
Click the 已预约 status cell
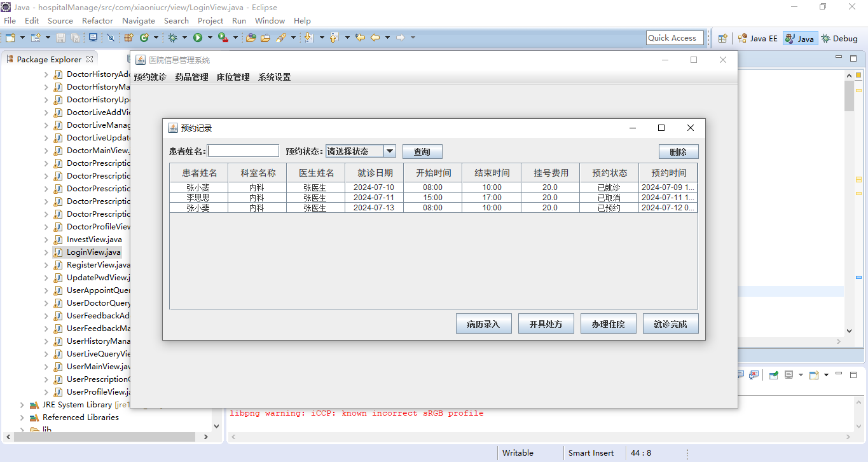click(609, 208)
